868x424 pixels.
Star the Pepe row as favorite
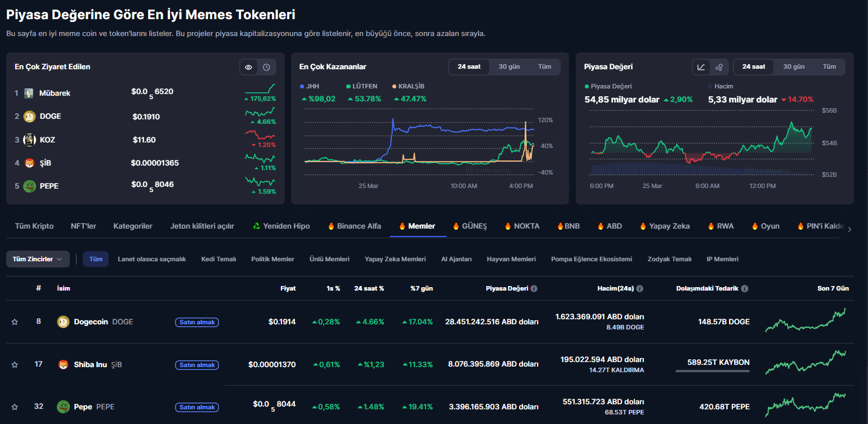pos(15,407)
